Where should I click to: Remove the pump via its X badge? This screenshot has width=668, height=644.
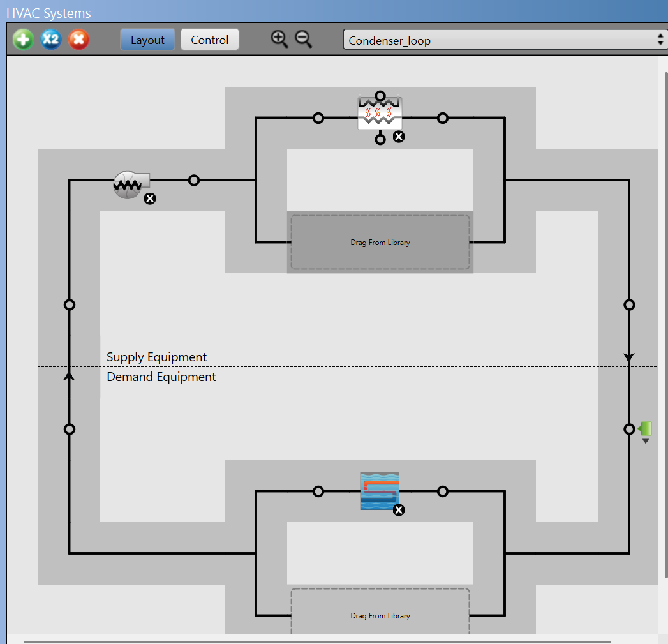(x=150, y=198)
